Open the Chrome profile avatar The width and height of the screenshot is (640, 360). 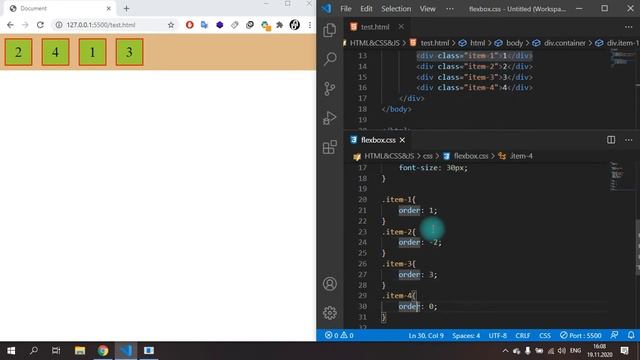[295, 25]
